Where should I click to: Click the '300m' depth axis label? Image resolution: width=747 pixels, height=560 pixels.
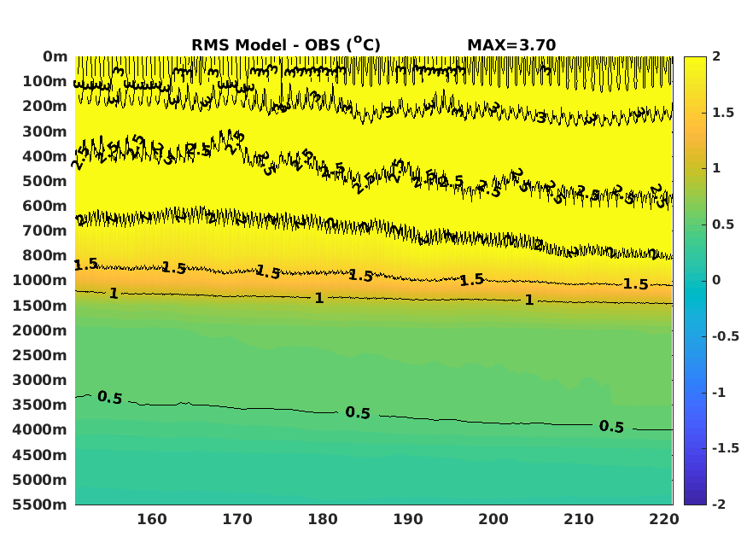(x=44, y=131)
